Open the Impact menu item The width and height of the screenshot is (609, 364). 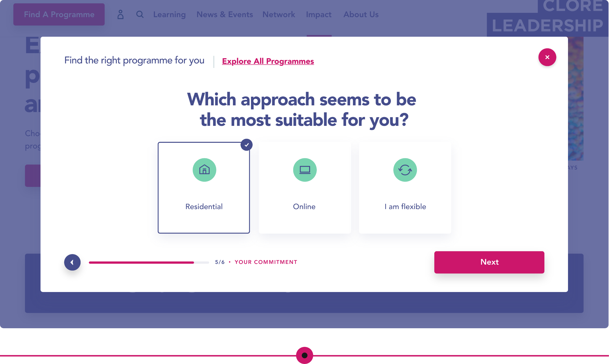click(319, 14)
